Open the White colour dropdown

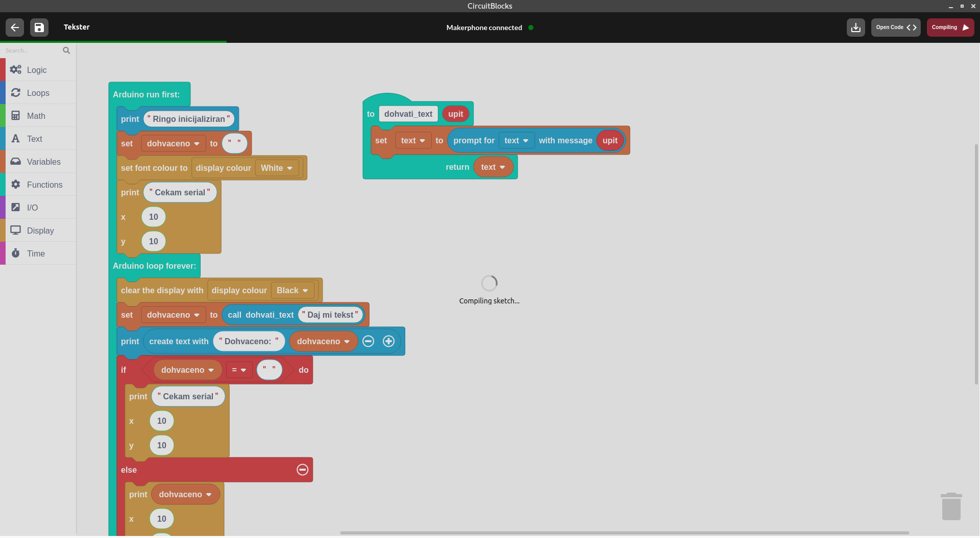click(277, 168)
